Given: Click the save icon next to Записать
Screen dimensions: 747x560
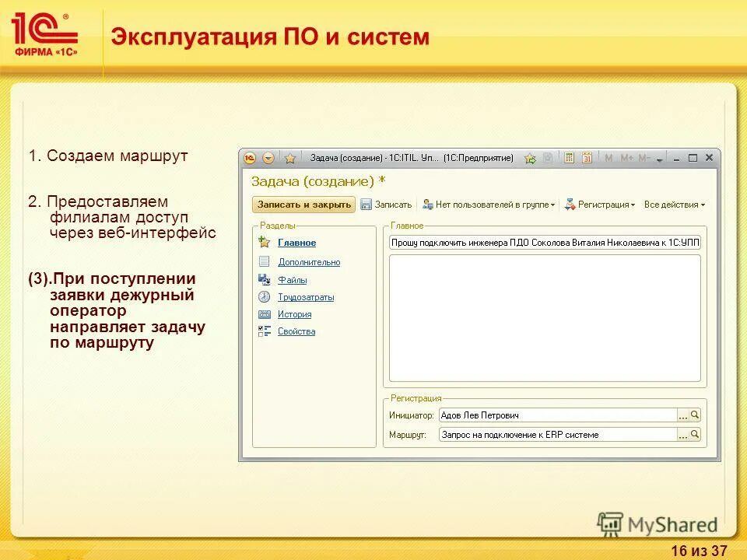Looking at the screenshot, I should (x=365, y=204).
